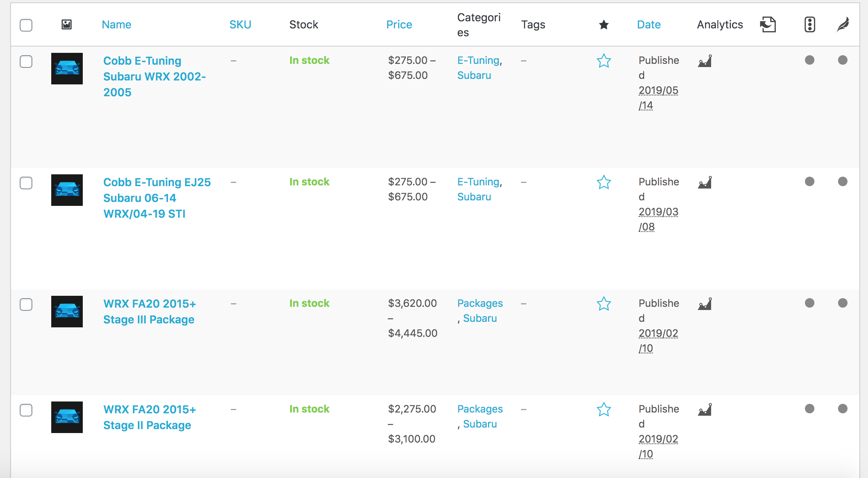
Task: Click the readability feather column header icon
Action: (x=843, y=24)
